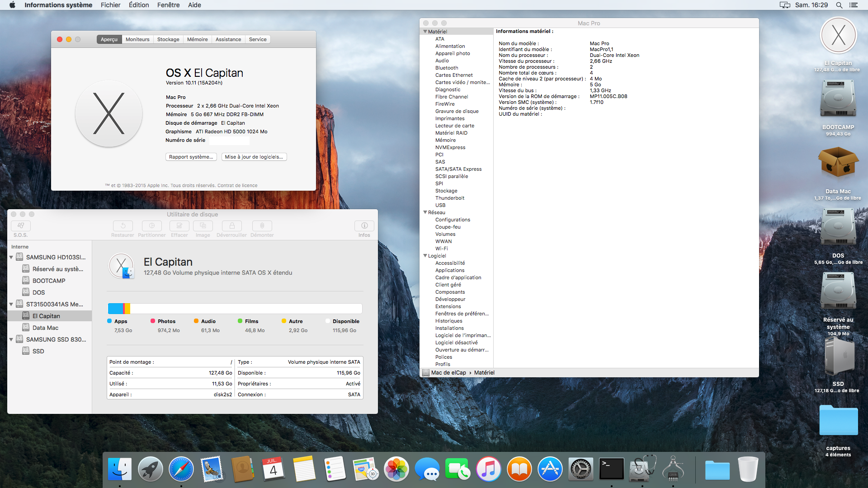Collapse the SAMSUNG HD103SI disk tree
Image resolution: width=868 pixels, height=488 pixels.
[x=11, y=257]
